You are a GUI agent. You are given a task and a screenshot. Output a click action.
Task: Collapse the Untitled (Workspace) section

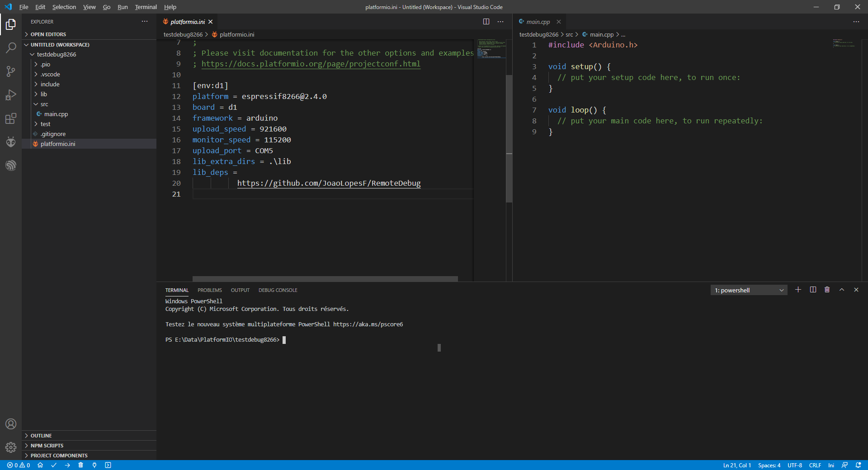[89, 45]
